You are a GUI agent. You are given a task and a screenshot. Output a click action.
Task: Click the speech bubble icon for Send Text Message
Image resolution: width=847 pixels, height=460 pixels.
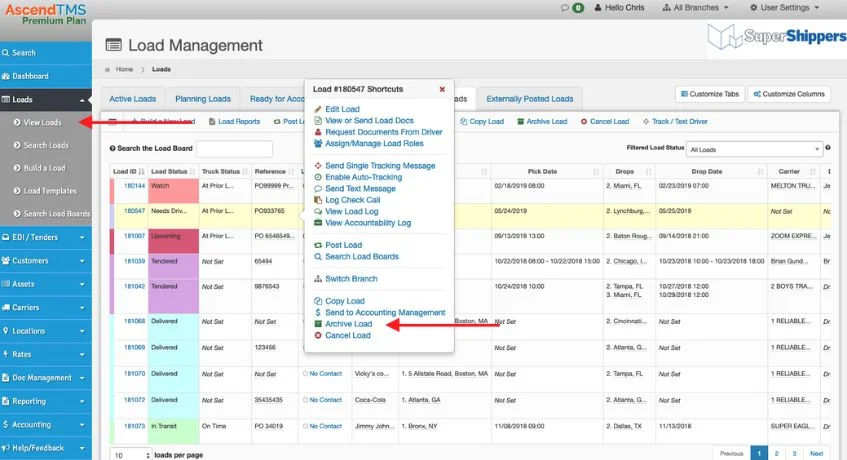tap(318, 188)
